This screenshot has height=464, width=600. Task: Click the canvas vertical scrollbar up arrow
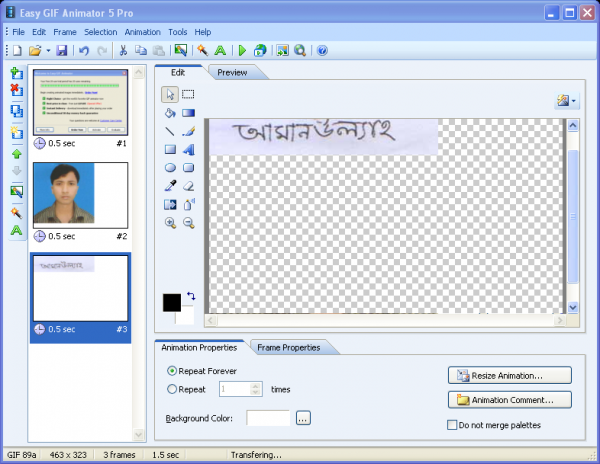[573, 125]
